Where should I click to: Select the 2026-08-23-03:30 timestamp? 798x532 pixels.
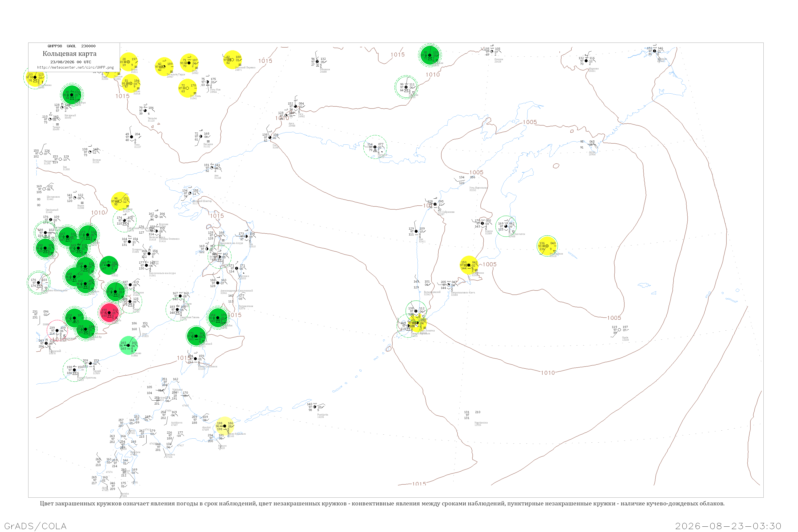coord(728,526)
